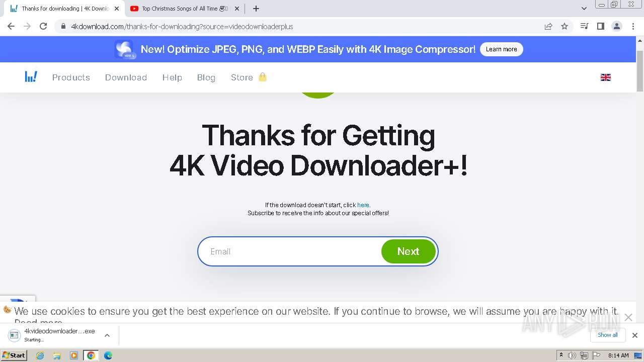The image size is (644, 362).
Task: Click Show all downloads button
Action: pyautogui.click(x=608, y=335)
